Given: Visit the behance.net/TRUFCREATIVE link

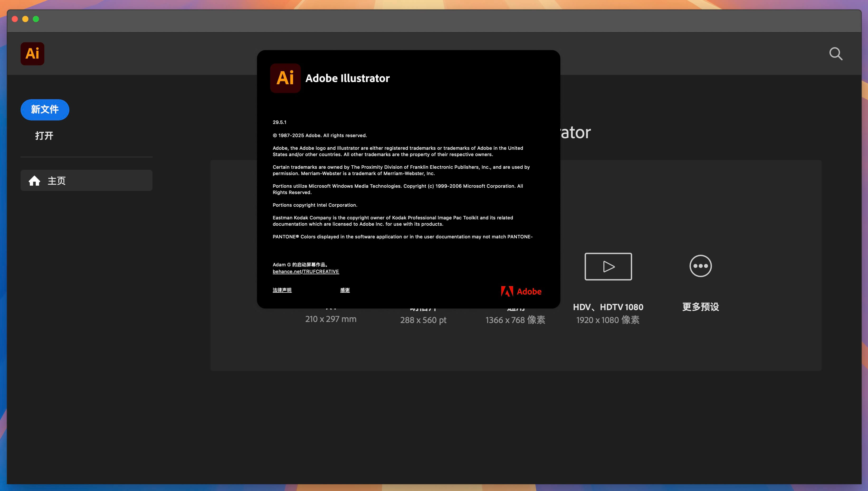Looking at the screenshot, I should pos(306,271).
